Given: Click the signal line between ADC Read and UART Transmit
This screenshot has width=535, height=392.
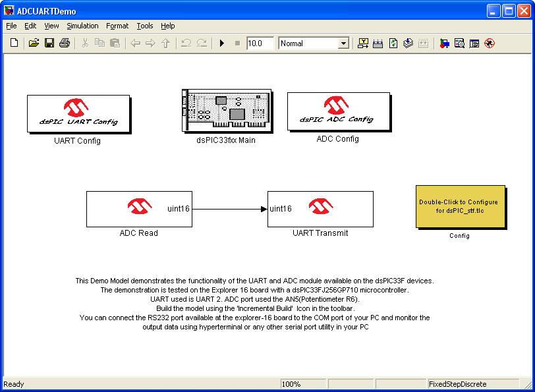Looking at the screenshot, I should point(229,209).
